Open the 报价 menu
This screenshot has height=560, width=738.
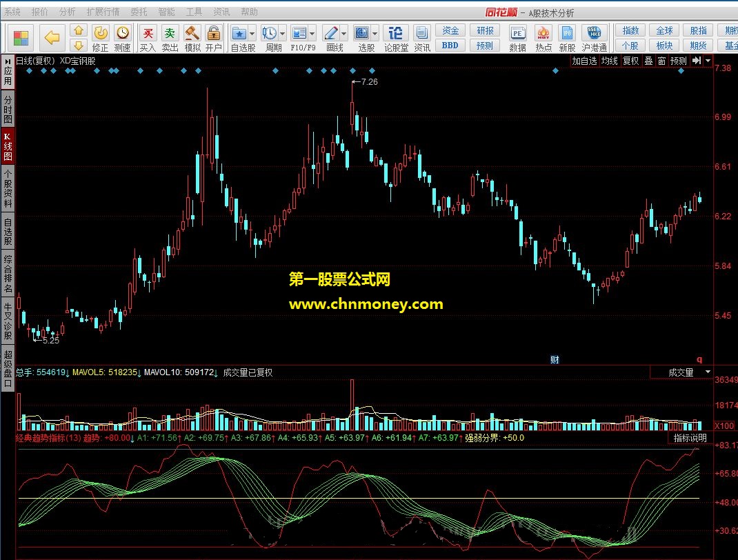39,12
